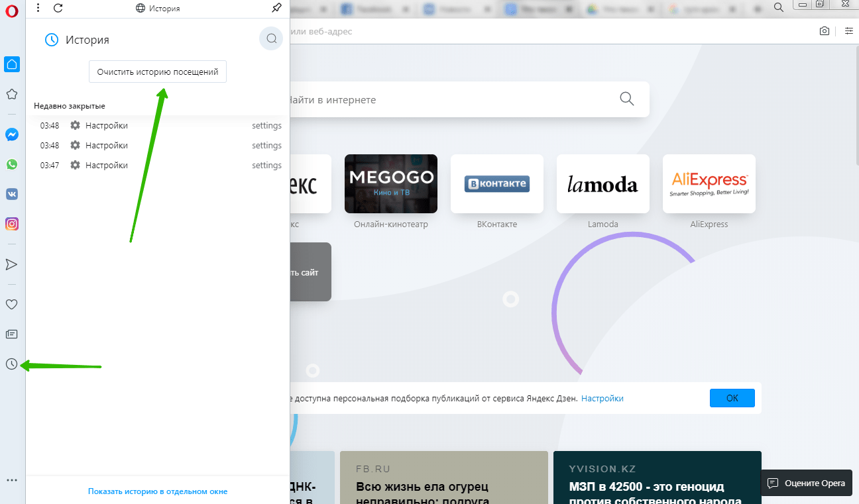Search history with magnifier button
Image resolution: width=859 pixels, height=504 pixels.
[x=271, y=38]
